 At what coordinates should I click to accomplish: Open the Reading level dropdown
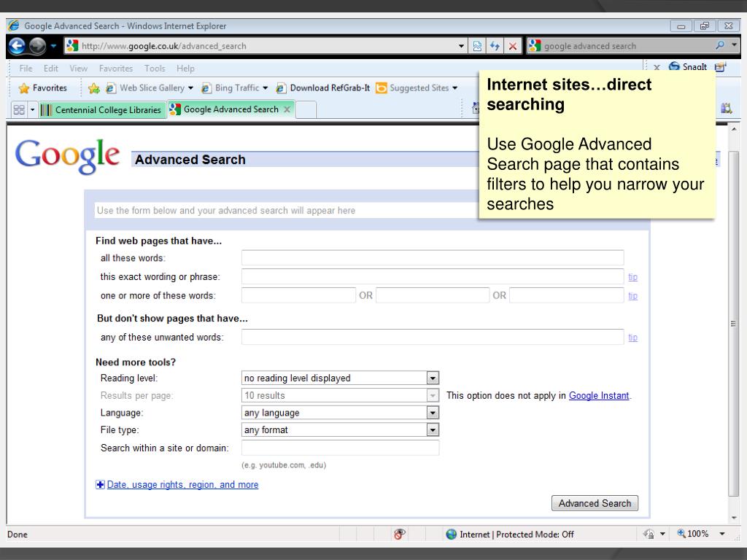pos(340,378)
